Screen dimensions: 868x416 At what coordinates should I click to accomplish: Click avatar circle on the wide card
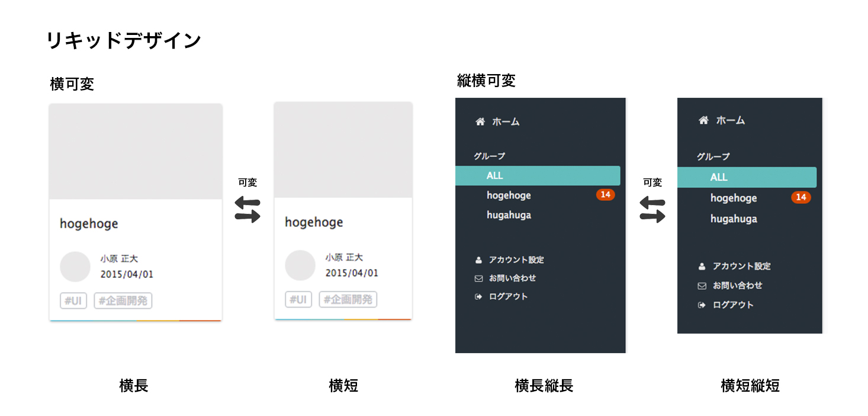tap(75, 267)
